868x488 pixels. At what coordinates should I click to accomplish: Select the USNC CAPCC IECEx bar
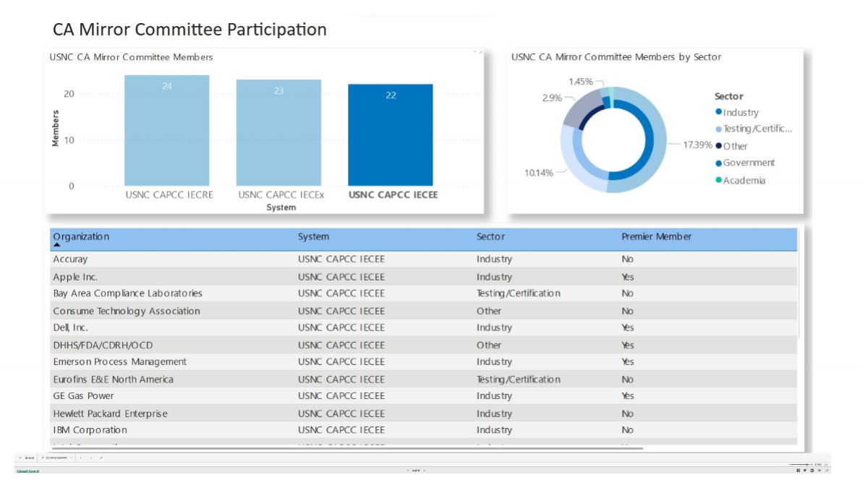[278, 133]
